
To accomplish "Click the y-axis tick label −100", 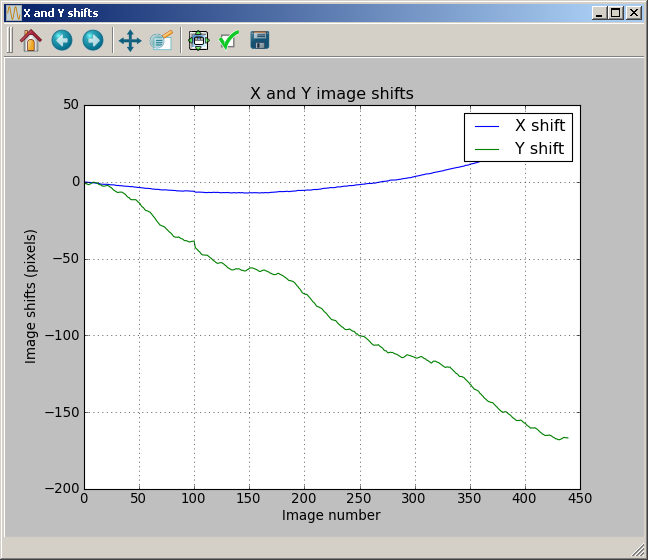I will click(x=62, y=336).
